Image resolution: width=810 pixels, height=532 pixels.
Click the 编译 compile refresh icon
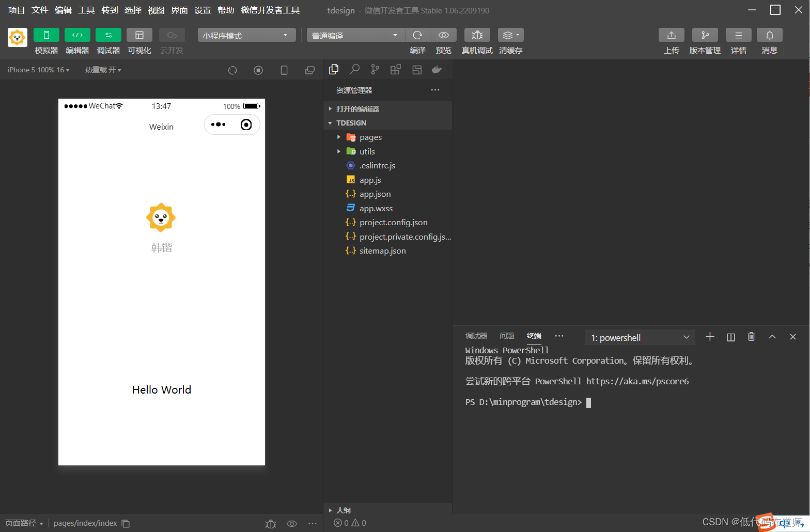418,35
